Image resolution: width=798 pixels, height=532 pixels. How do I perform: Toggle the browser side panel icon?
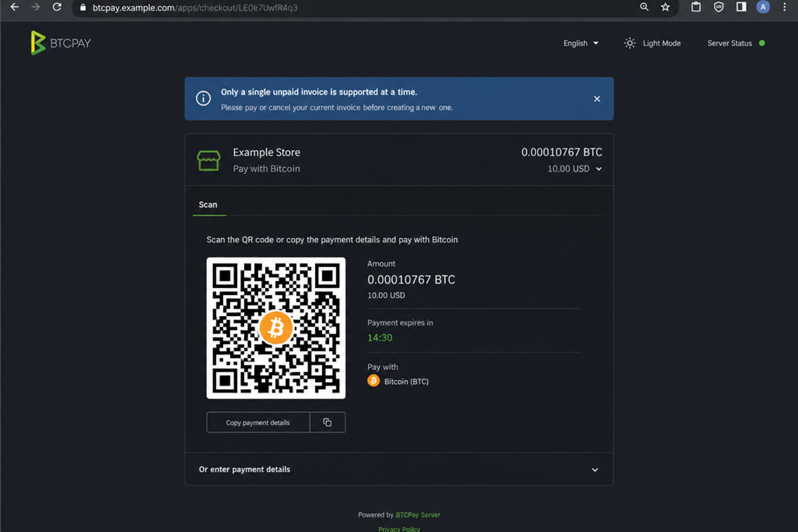(741, 7)
